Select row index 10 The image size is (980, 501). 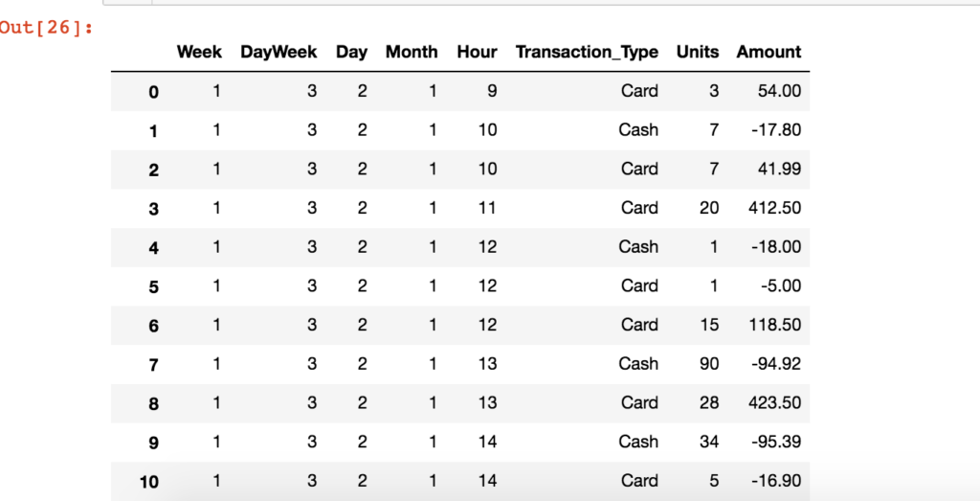pyautogui.click(x=149, y=482)
